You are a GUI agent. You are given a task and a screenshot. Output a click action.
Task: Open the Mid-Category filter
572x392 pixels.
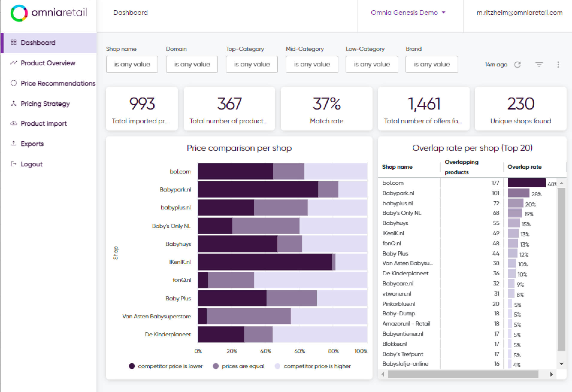coord(312,64)
